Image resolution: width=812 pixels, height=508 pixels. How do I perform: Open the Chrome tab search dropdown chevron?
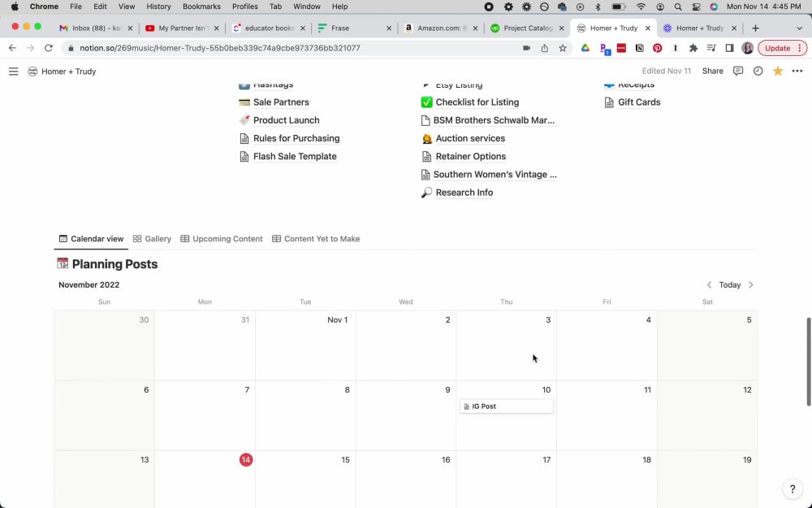(799, 28)
